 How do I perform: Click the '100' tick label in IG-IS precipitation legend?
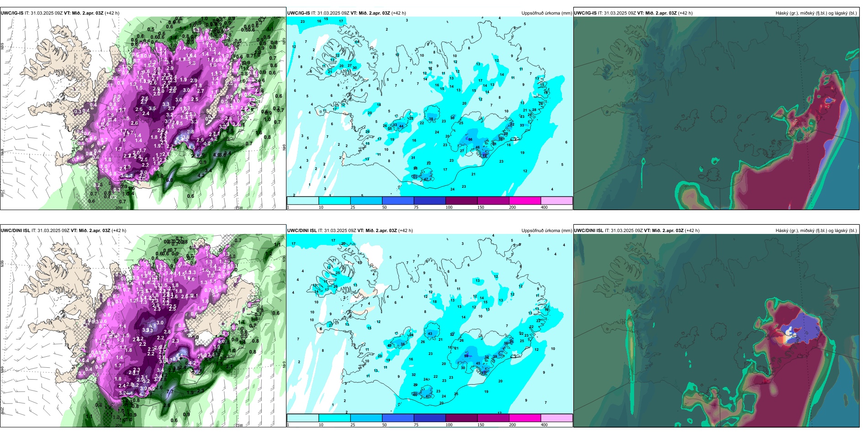click(449, 207)
